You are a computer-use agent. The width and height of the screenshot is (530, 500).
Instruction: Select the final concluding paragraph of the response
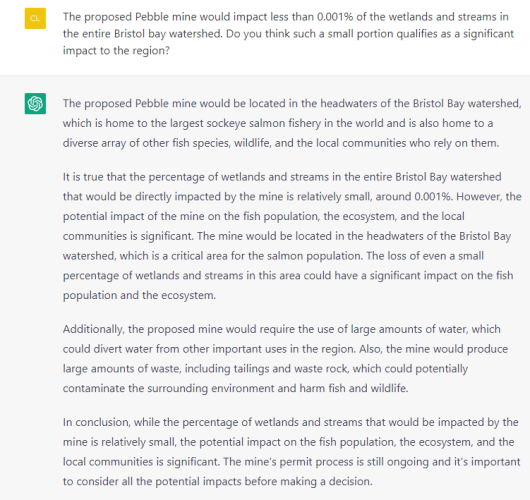point(291,452)
